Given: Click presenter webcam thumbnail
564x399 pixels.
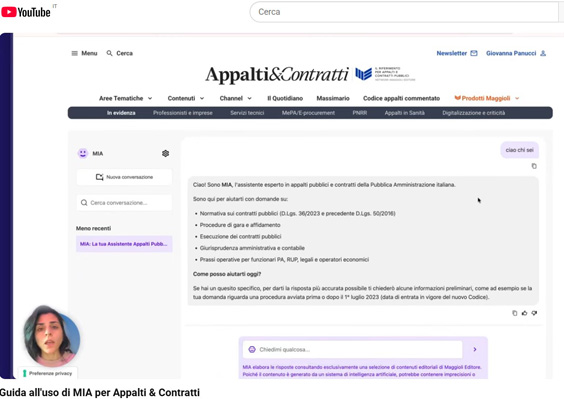Looking at the screenshot, I should coord(52,336).
